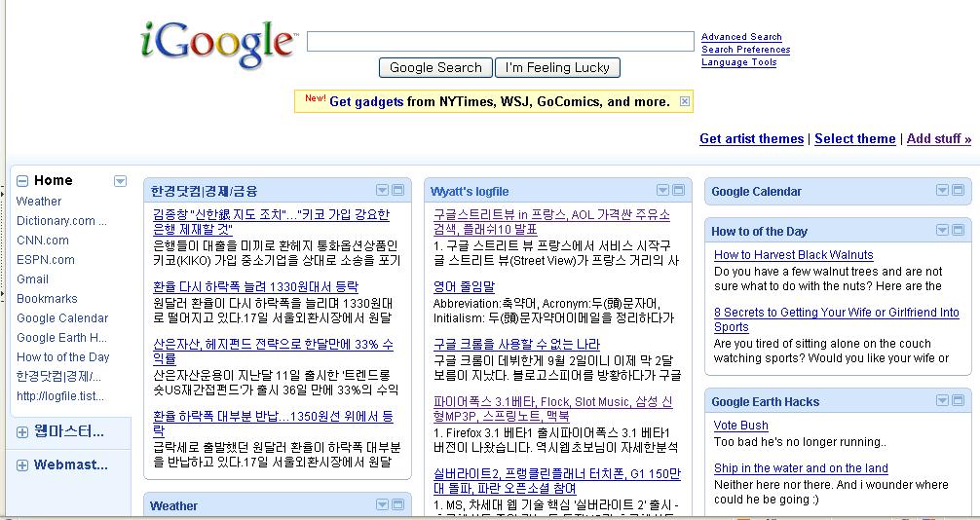The height and width of the screenshot is (520, 980).
Task: Expand the 웹마스터 tab
Action: coord(22,432)
